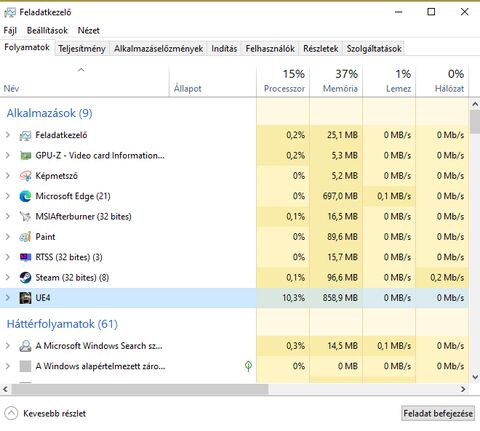Expand the UE4 process entry
This screenshot has width=480, height=431.
(8, 298)
